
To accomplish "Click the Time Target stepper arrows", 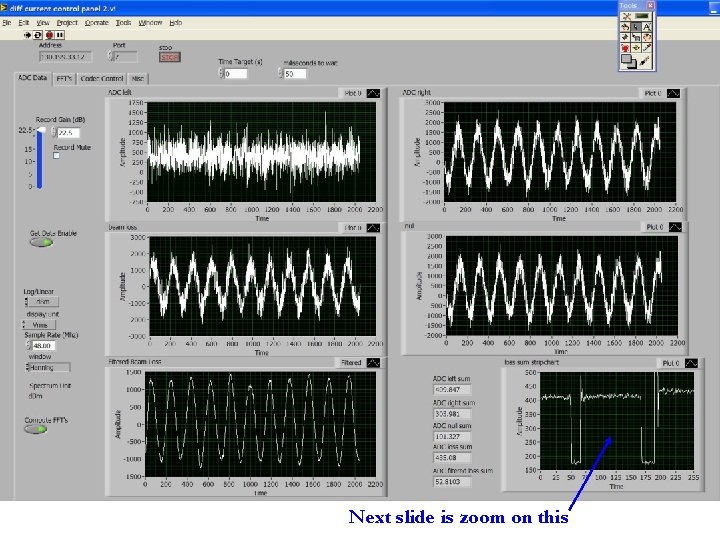I will pyautogui.click(x=221, y=73).
